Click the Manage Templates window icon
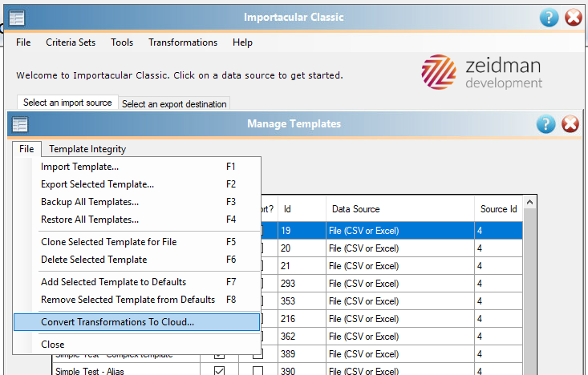This screenshot has width=588, height=375. click(20, 123)
